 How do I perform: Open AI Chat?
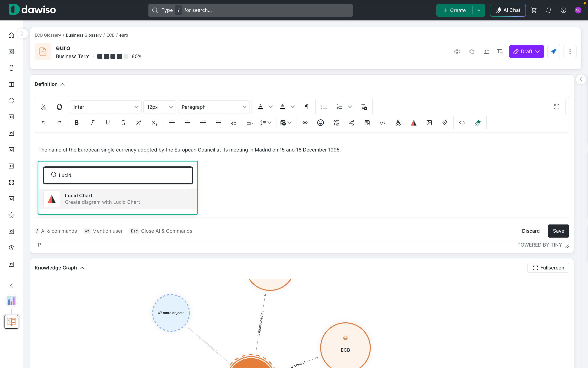[x=508, y=10]
